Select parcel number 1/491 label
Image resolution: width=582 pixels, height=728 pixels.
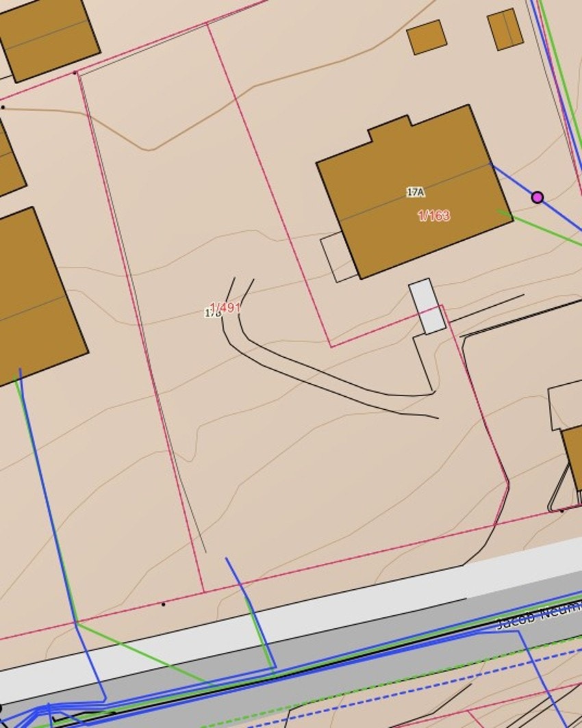(x=225, y=307)
